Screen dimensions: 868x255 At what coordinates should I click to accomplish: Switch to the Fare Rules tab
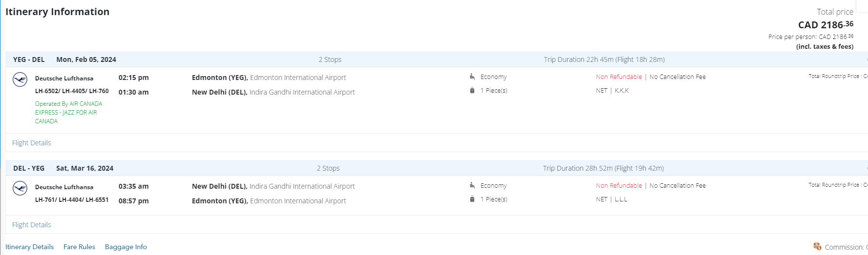click(79, 247)
